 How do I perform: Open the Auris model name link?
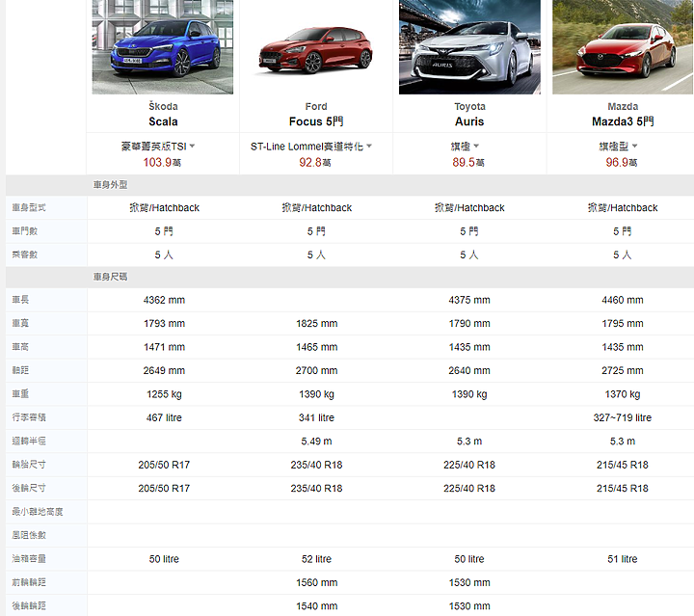[x=469, y=121]
